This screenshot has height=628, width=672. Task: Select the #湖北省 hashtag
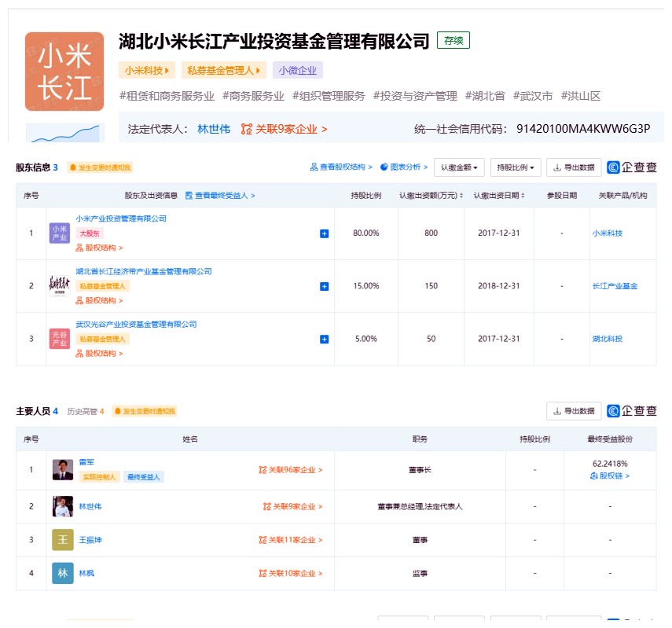[x=485, y=96]
